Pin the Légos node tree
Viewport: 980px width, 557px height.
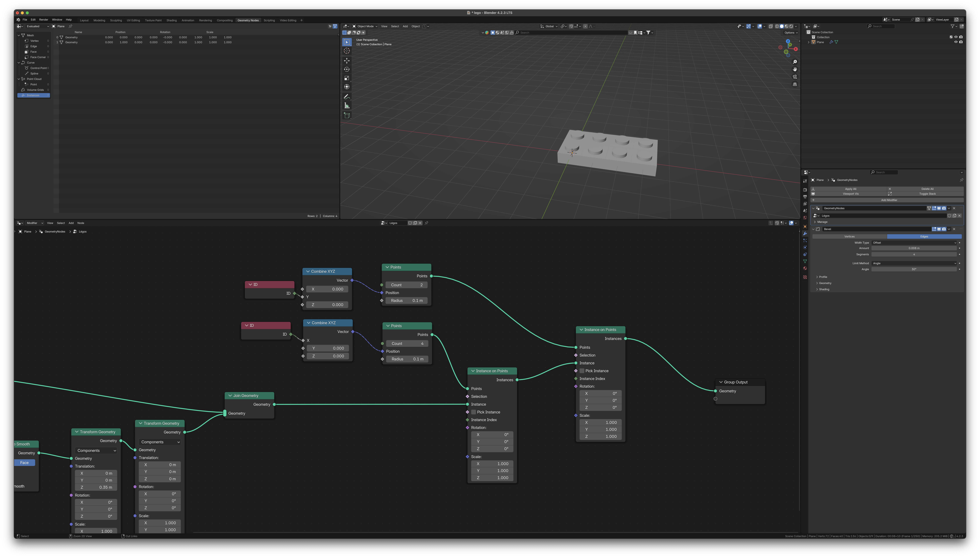tap(426, 223)
